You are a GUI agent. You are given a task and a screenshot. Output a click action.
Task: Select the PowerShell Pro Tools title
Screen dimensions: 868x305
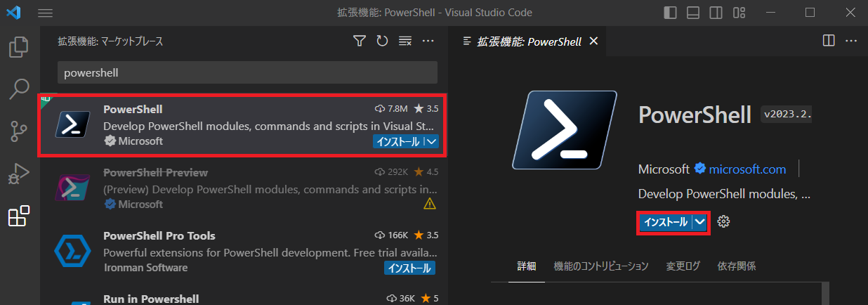[x=159, y=235]
